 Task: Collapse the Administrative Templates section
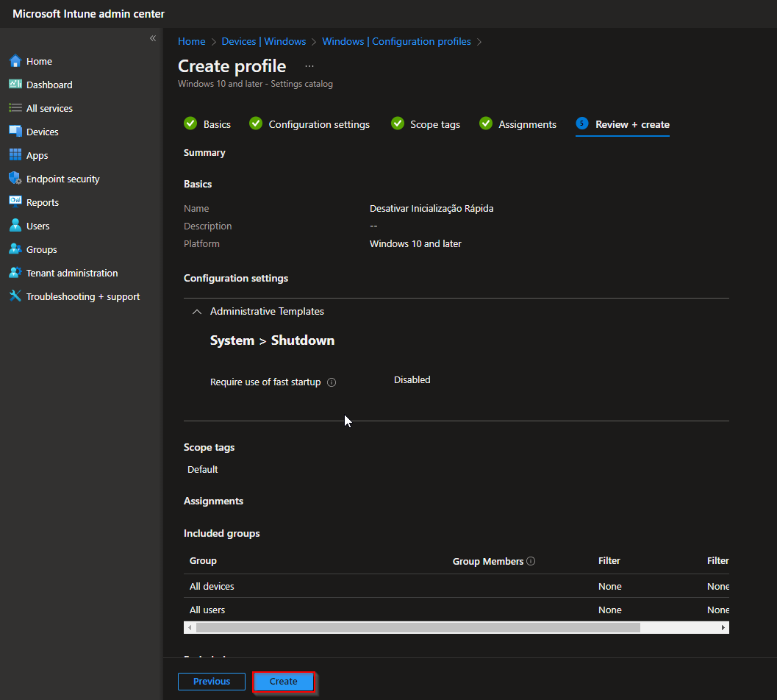click(197, 311)
